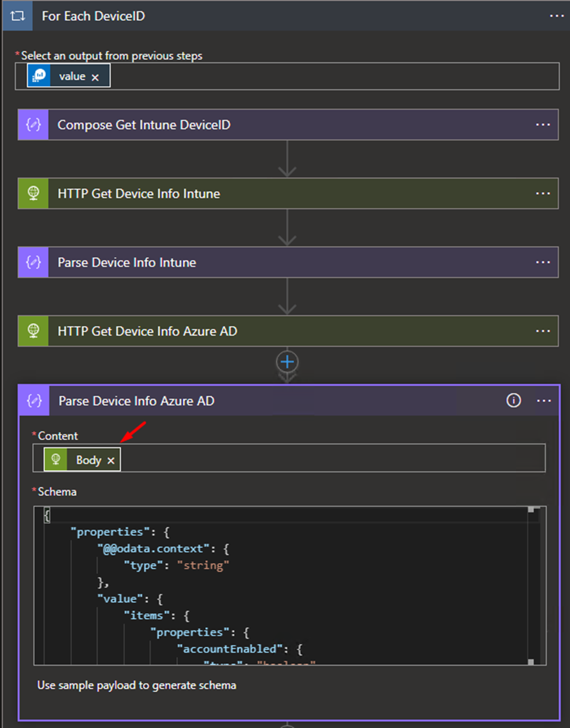Screen dimensions: 570x728
Task: Open HTTP Get Device Info Intune ellipsis menu
Action: pyautogui.click(x=543, y=193)
